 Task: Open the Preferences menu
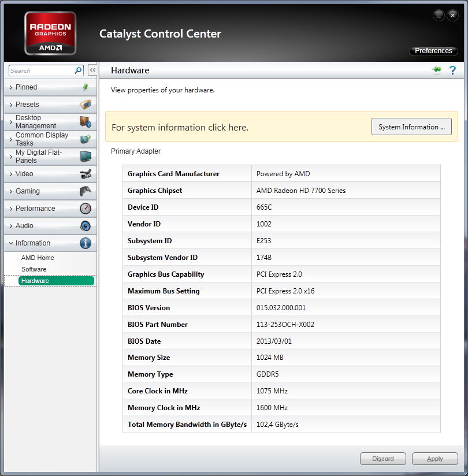pos(433,51)
